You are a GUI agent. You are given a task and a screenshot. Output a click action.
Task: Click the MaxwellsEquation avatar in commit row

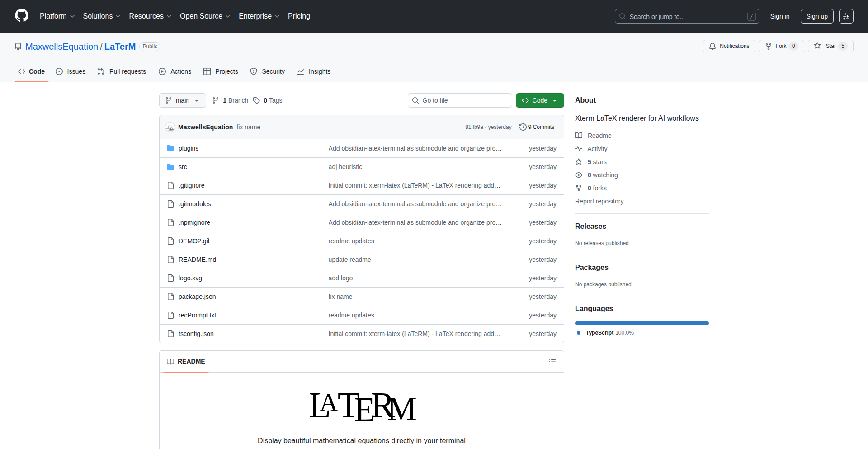coord(170,127)
